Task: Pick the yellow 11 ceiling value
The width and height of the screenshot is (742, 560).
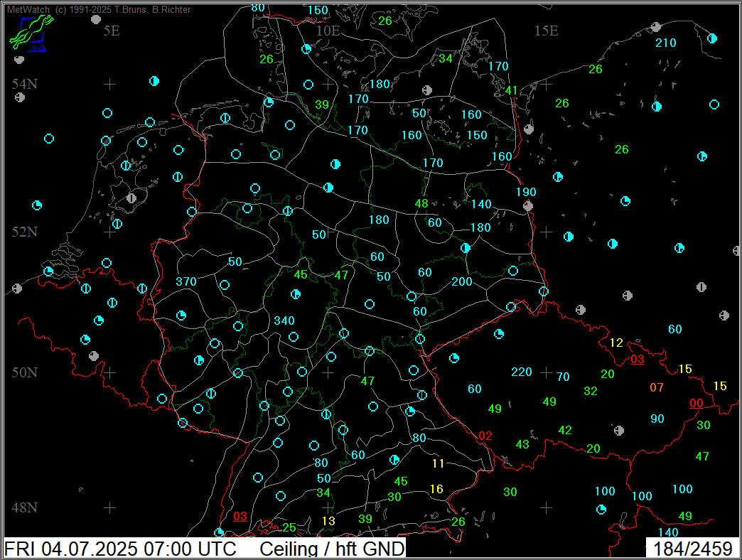Action: click(439, 463)
